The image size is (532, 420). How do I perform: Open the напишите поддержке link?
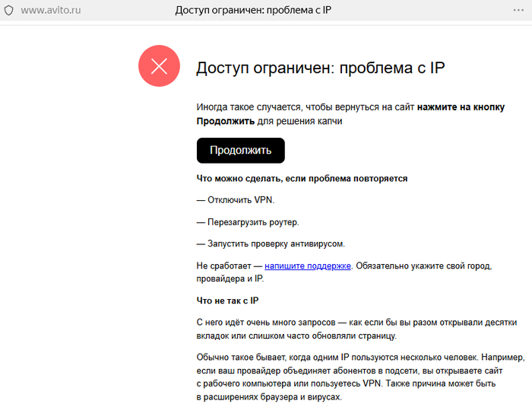click(x=307, y=266)
